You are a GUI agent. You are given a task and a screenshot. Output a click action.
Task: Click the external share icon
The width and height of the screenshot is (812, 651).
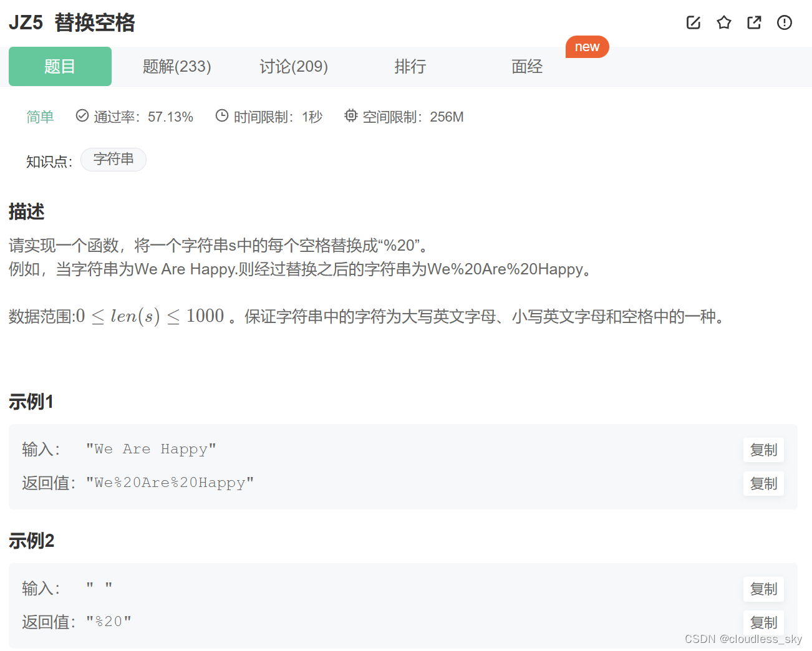coord(754,22)
